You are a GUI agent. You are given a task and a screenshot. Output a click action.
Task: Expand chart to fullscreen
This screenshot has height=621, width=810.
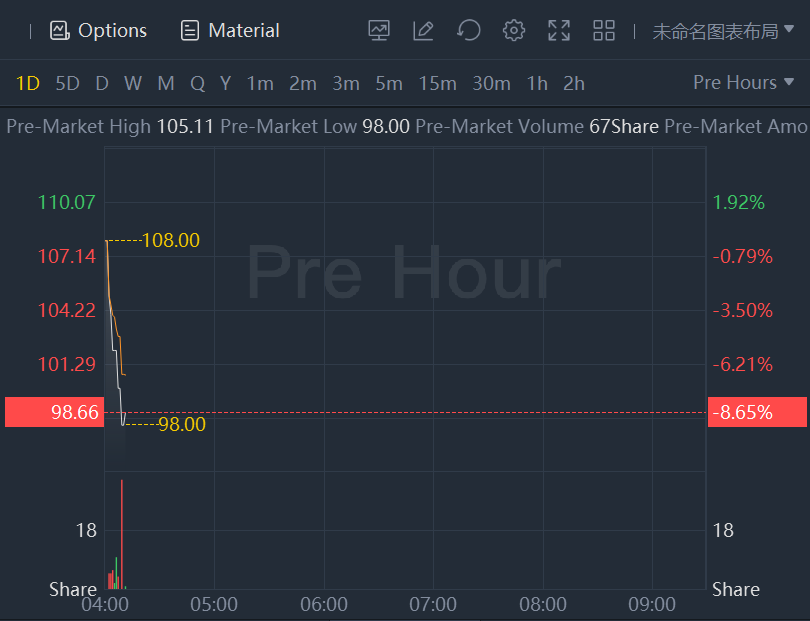coord(559,31)
